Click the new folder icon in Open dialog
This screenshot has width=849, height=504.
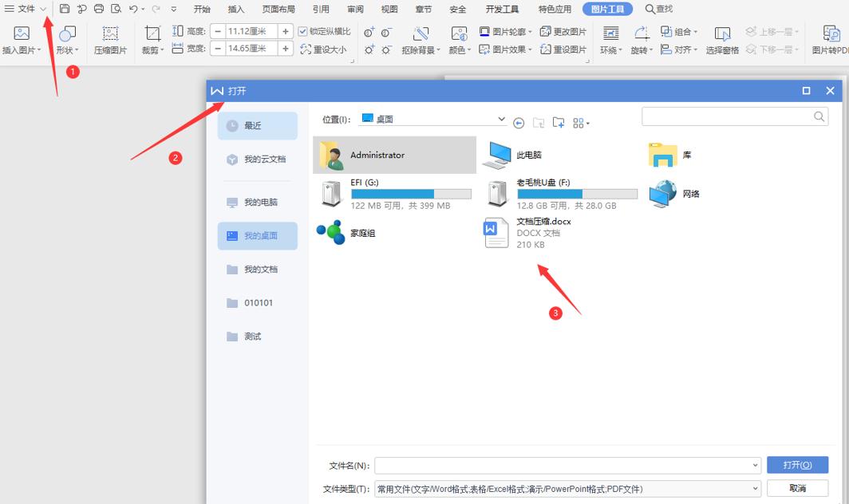[559, 123]
